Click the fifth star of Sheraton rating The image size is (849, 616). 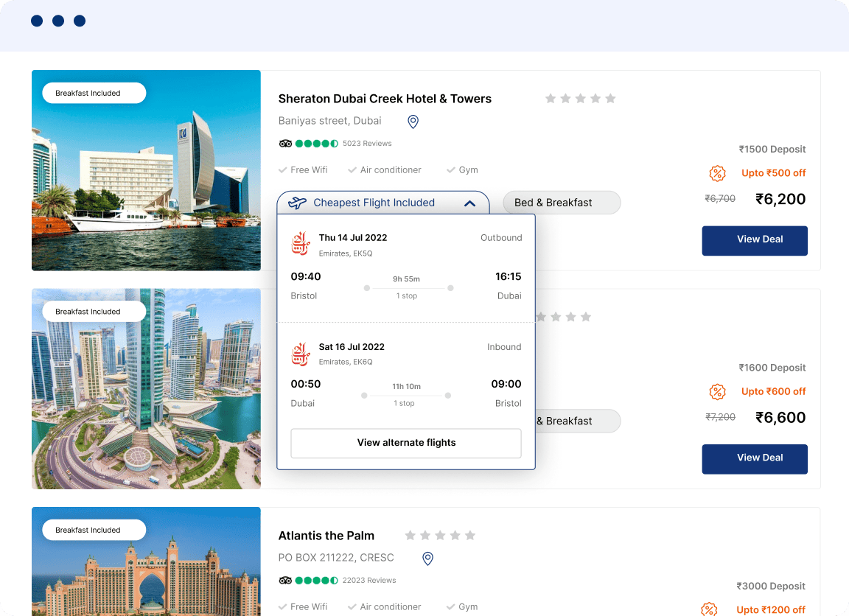[x=610, y=99]
